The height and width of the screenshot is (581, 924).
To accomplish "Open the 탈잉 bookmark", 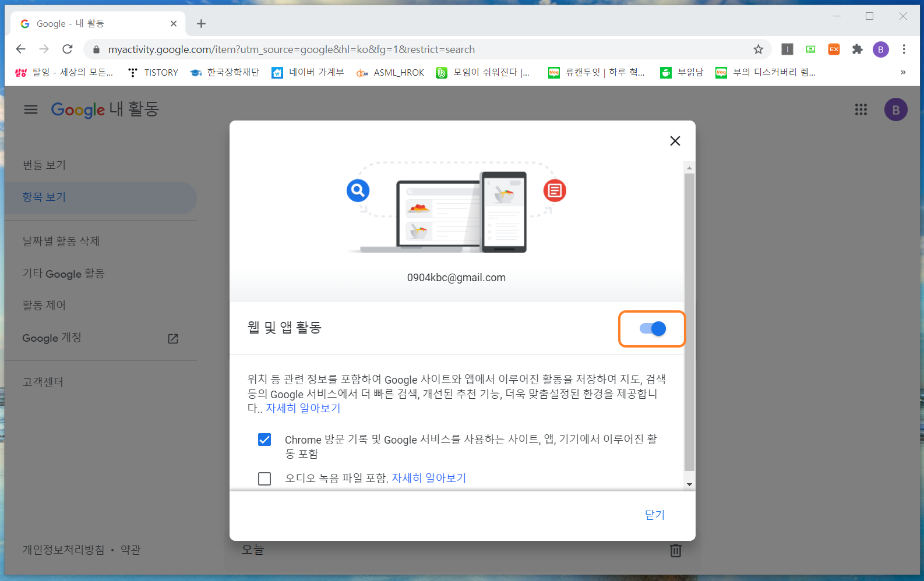I will click(x=64, y=72).
